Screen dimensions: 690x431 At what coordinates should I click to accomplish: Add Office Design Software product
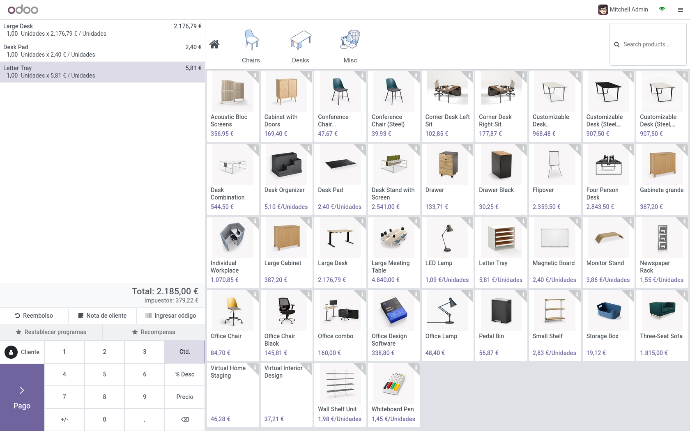(x=394, y=325)
